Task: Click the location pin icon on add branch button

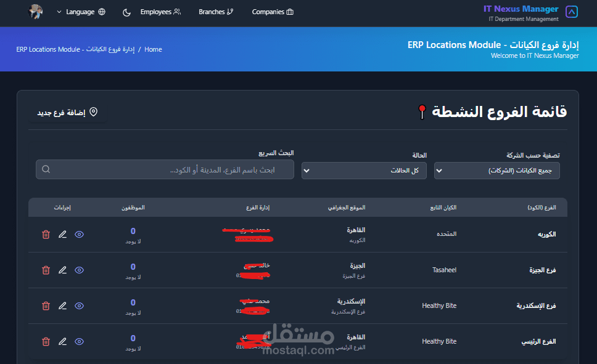Action: click(x=94, y=112)
